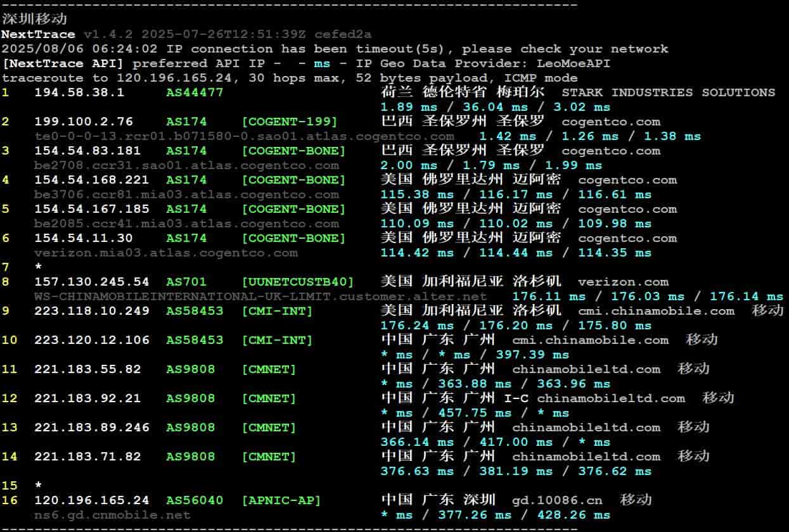Click hop 9 IP address 223.118.10.249

[92, 311]
